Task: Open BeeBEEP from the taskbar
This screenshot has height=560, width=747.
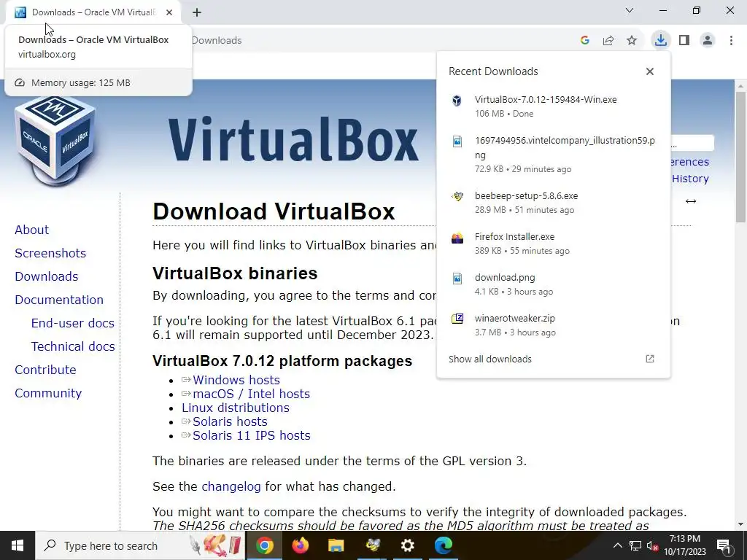Action: tap(372, 545)
